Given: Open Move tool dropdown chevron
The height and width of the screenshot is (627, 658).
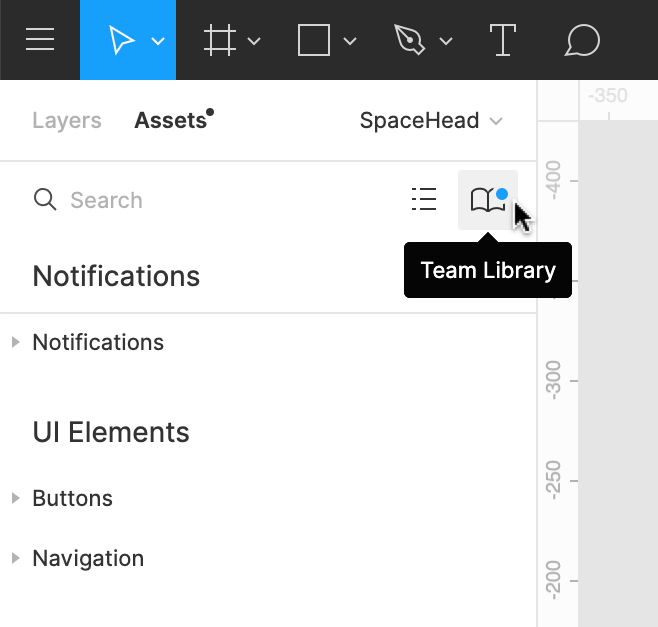Looking at the screenshot, I should click(158, 42).
